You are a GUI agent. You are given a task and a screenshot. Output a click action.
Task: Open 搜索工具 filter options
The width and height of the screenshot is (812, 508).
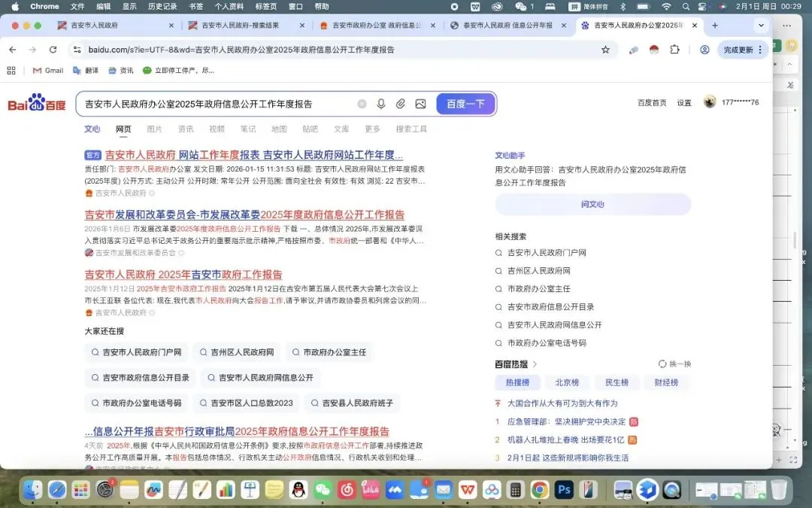[x=412, y=129]
